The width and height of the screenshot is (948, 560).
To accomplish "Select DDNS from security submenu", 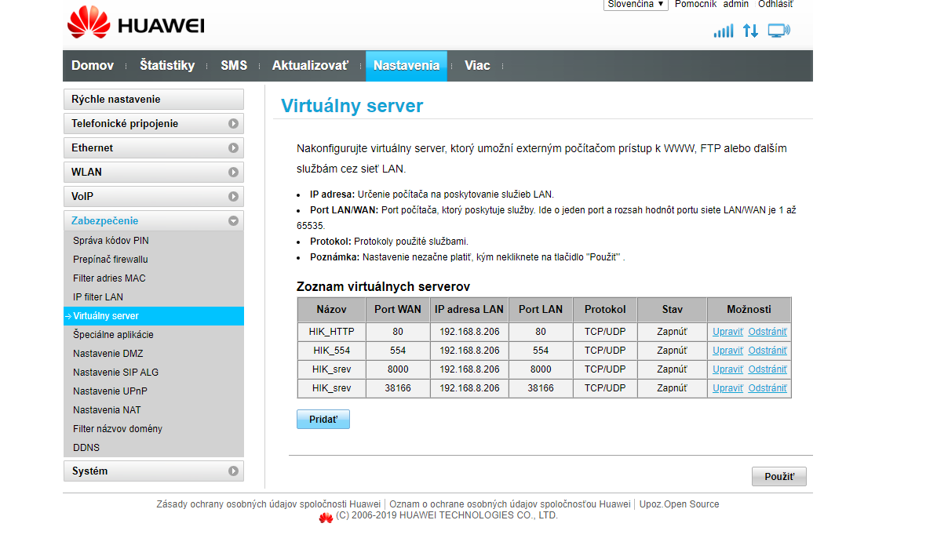I will (x=86, y=448).
